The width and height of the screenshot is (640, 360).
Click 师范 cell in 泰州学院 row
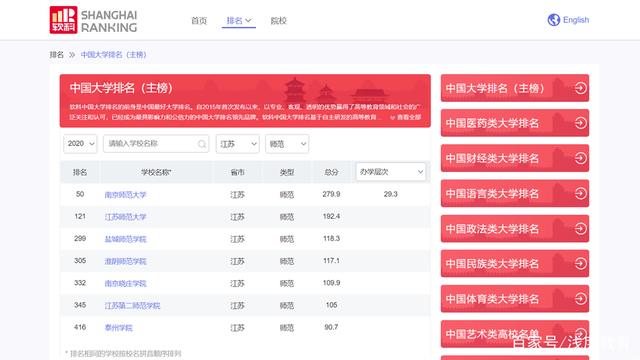tap(287, 328)
